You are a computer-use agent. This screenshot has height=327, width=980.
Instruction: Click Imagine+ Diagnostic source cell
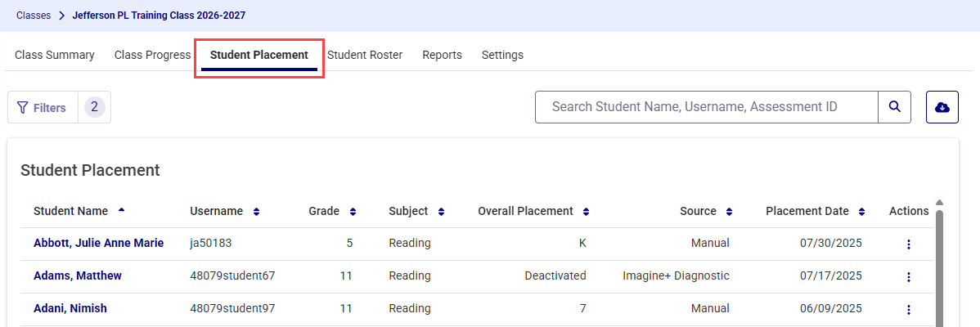tap(677, 275)
